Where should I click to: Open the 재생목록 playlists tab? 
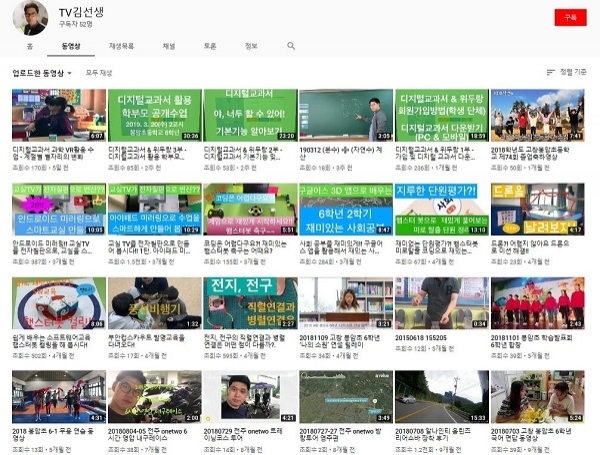pos(122,46)
